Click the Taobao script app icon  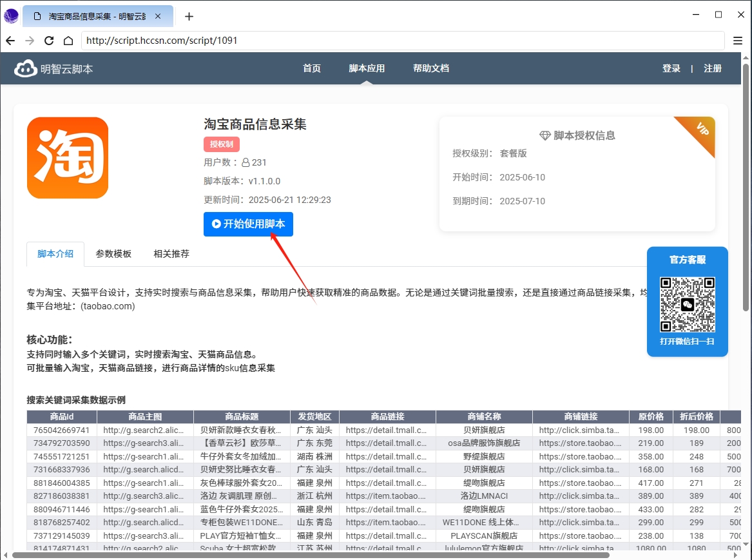pyautogui.click(x=68, y=158)
